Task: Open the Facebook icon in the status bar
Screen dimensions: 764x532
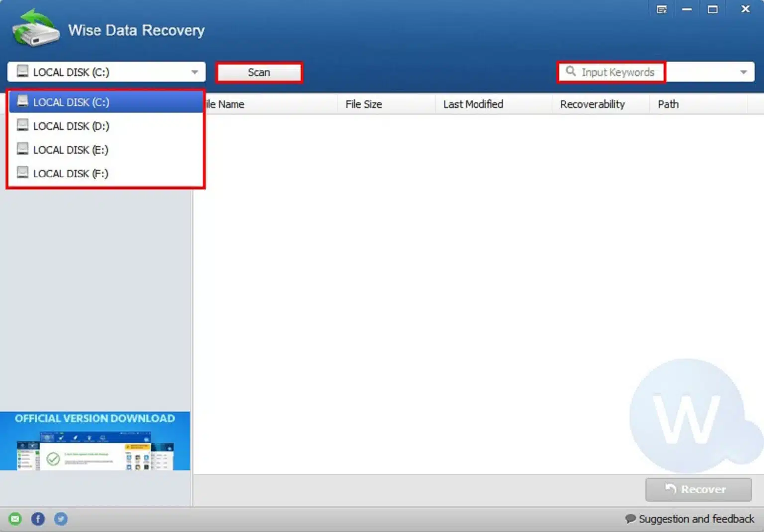Action: 38,519
